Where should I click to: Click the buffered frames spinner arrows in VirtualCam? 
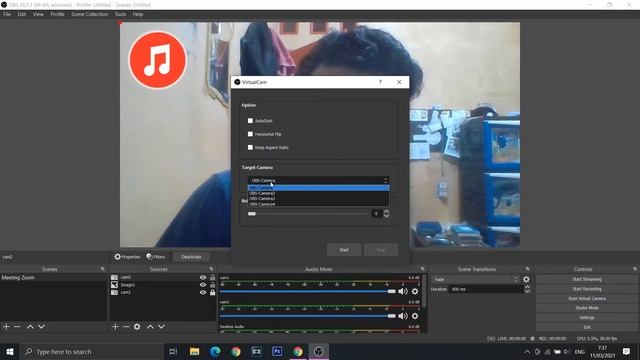pos(386,213)
